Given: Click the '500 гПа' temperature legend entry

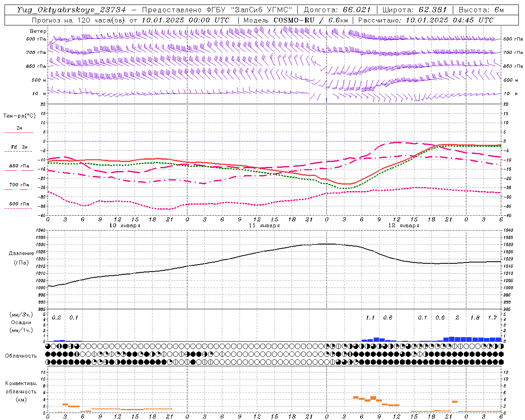Looking at the screenshot, I should pos(19,204).
